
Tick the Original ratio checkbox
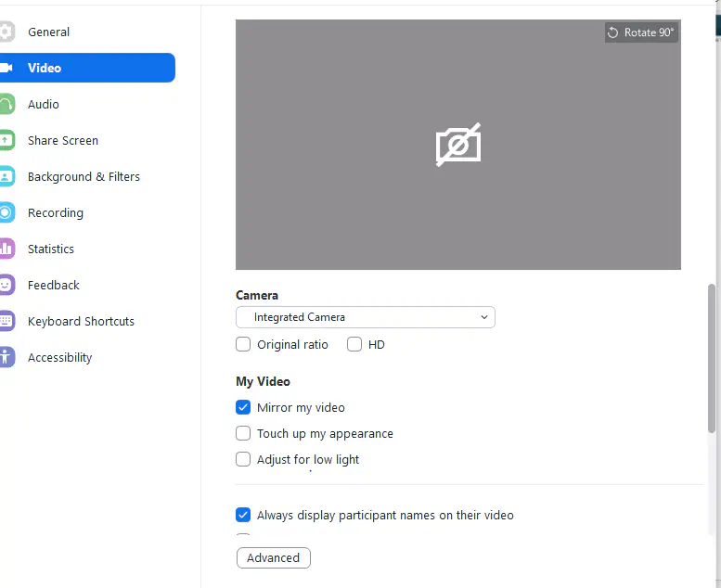pos(243,345)
